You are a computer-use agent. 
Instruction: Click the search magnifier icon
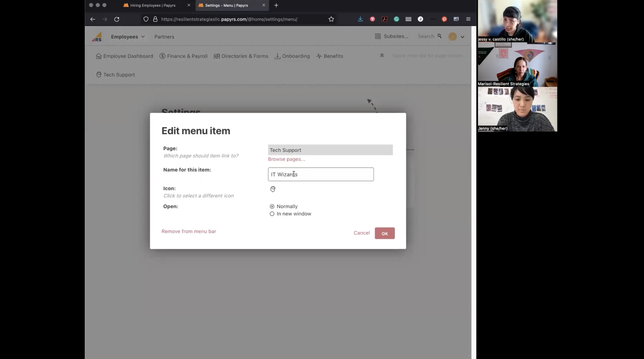439,36
